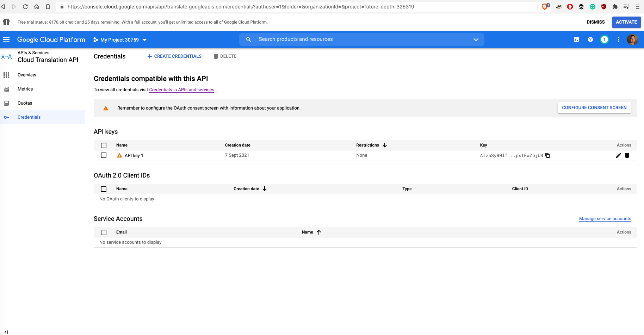Select all OAuth client IDs checkbox
The height and width of the screenshot is (335, 644).
pos(104,189)
